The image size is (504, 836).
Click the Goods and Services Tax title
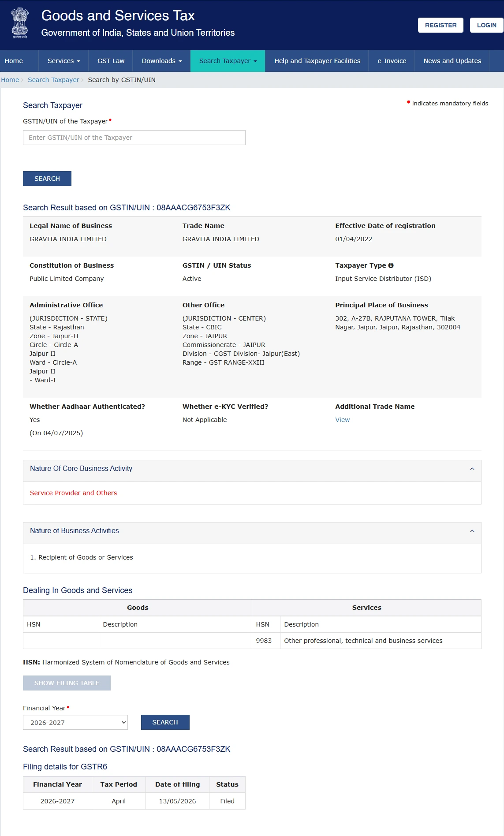click(x=118, y=15)
